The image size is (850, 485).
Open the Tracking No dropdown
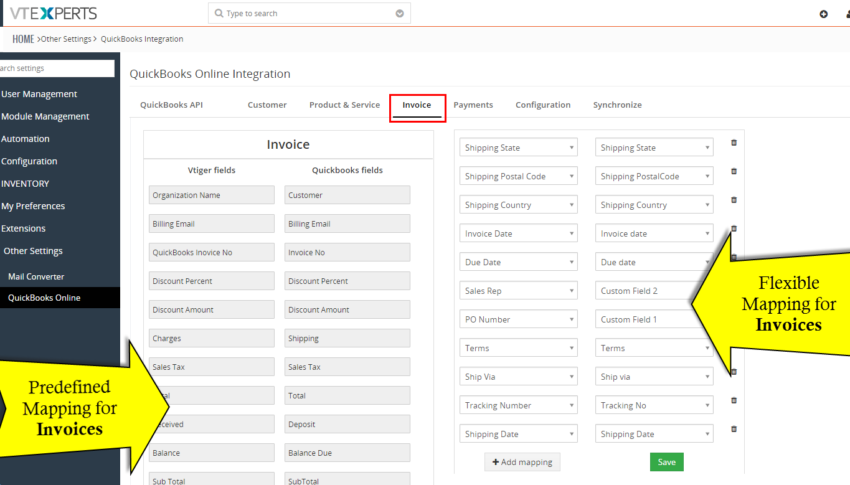(x=654, y=405)
